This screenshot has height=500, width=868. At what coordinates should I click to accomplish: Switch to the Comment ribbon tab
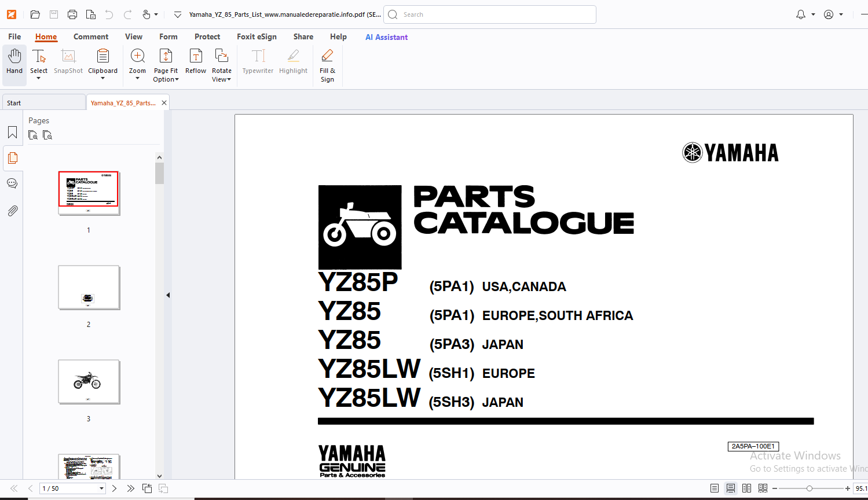coord(91,36)
